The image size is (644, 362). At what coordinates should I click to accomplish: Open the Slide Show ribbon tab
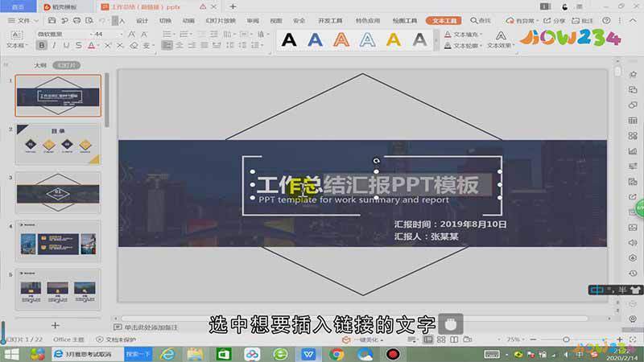point(221,21)
